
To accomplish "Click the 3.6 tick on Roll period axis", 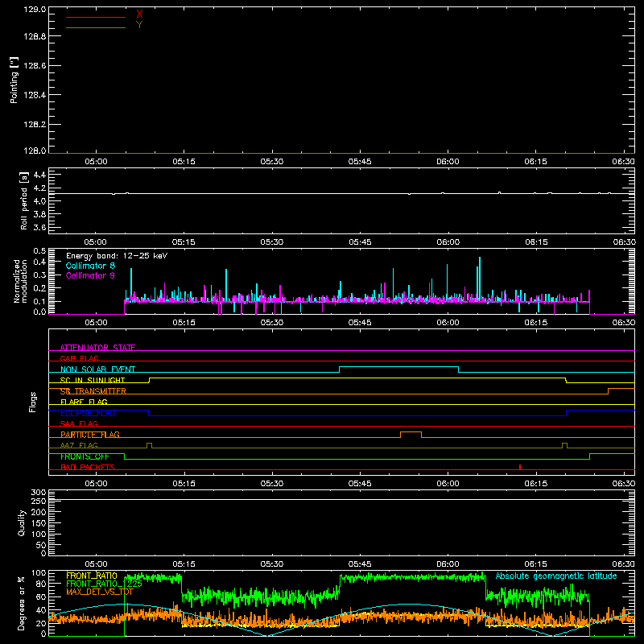I will point(39,228).
